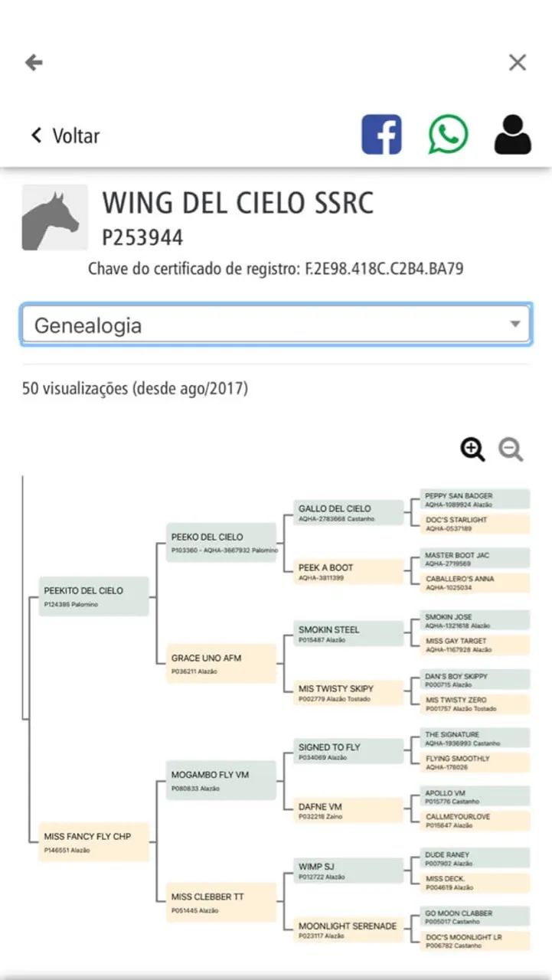Screen dimensions: 552x980
Task: Open the user profile icon
Action: [x=512, y=135]
